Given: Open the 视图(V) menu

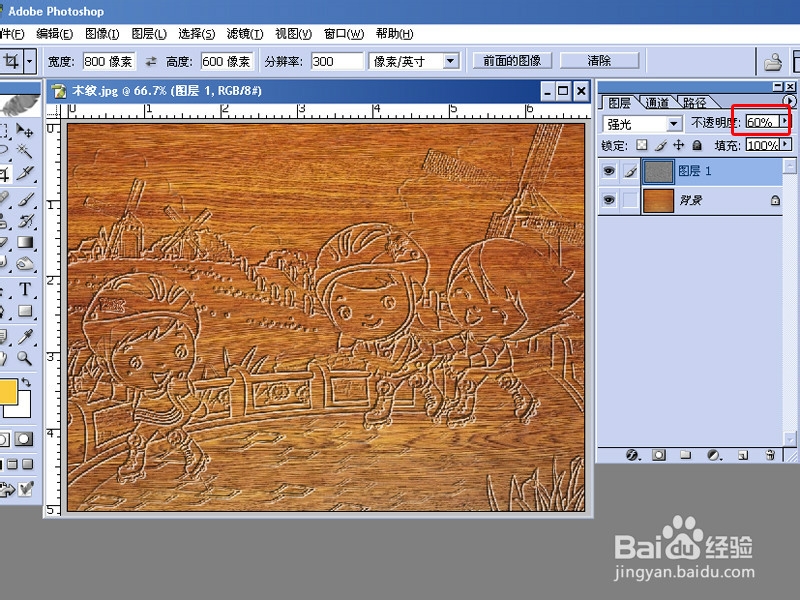Looking at the screenshot, I should pos(293,34).
